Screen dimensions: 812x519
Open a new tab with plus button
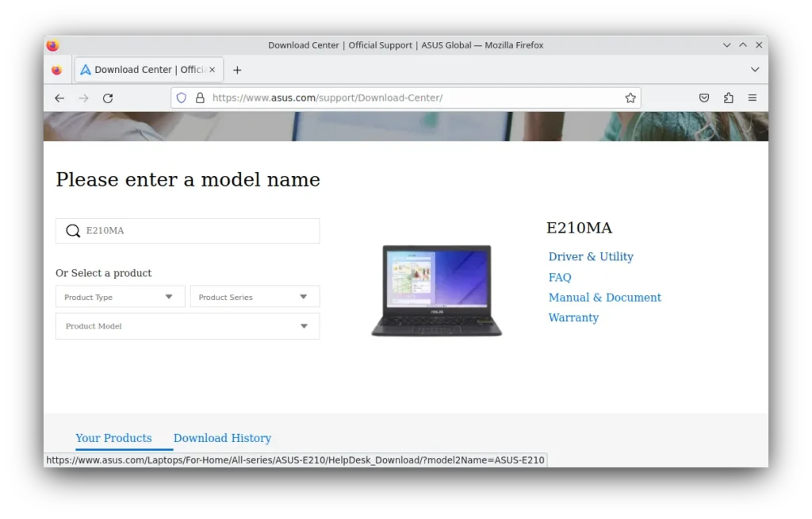pyautogui.click(x=237, y=70)
